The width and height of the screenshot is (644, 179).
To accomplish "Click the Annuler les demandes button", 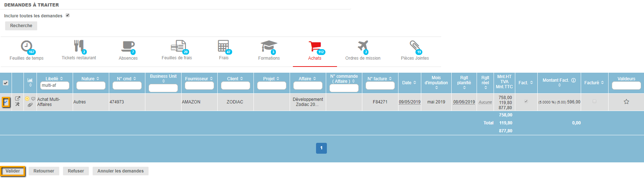I will pyautogui.click(x=120, y=171).
